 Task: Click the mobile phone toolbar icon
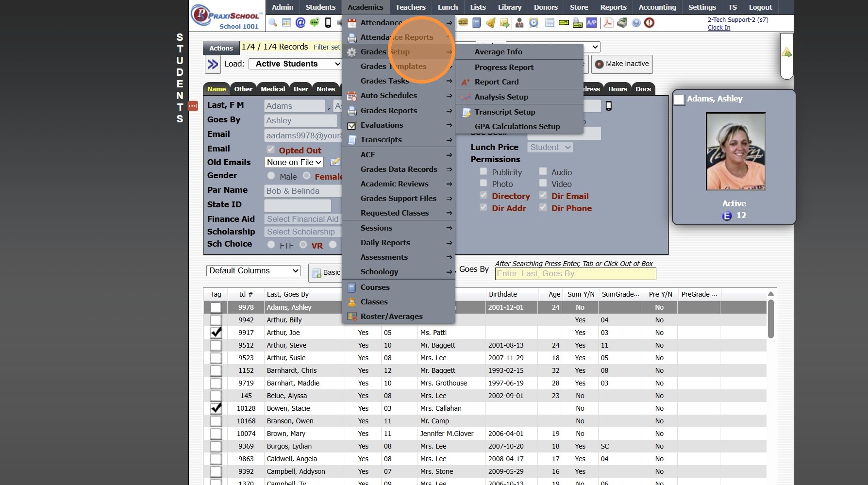click(x=328, y=22)
